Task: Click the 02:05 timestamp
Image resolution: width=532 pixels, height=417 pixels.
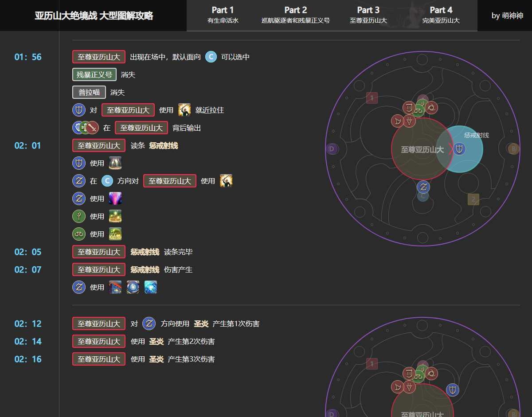Action: pyautogui.click(x=28, y=252)
